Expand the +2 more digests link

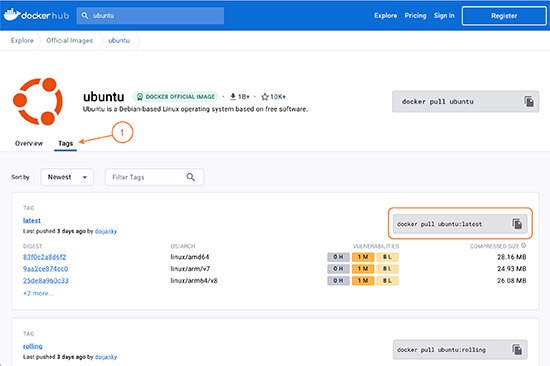[38, 293]
